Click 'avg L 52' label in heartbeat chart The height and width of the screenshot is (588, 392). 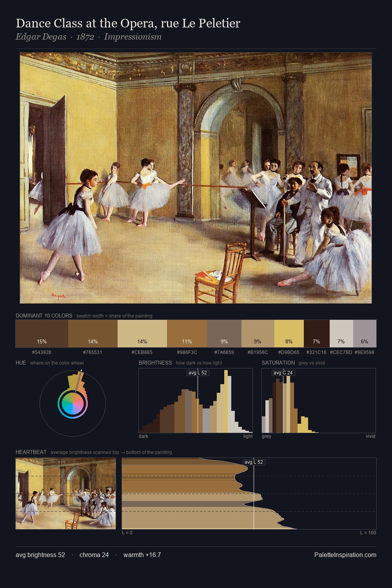254,462
